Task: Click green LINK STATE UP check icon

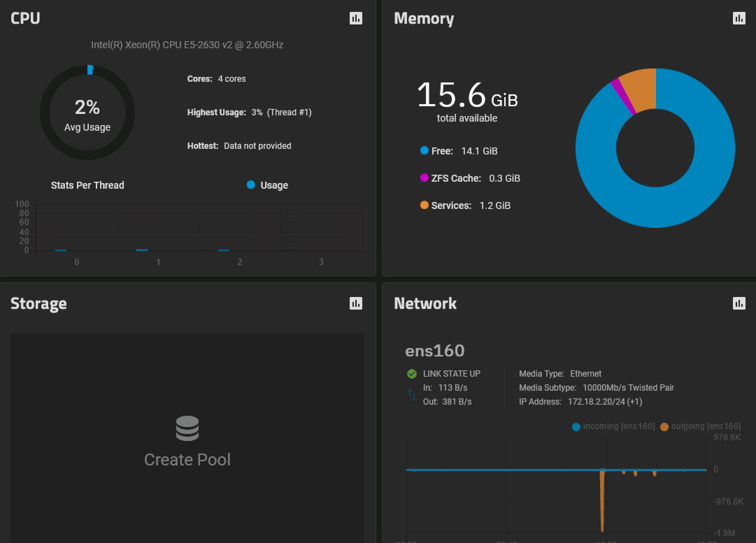Action: (412, 374)
